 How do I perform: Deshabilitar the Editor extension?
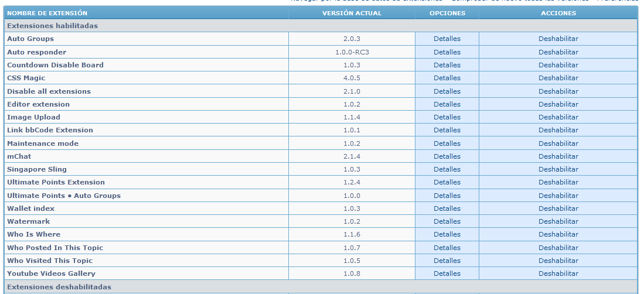558,104
